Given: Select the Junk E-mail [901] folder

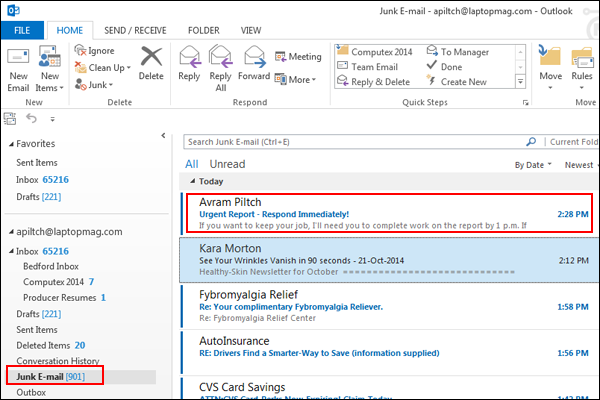Looking at the screenshot, I should point(51,377).
